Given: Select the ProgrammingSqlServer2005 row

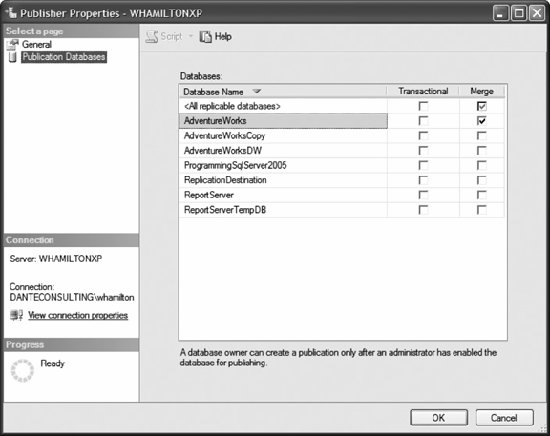Looking at the screenshot, I should pyautogui.click(x=283, y=165).
